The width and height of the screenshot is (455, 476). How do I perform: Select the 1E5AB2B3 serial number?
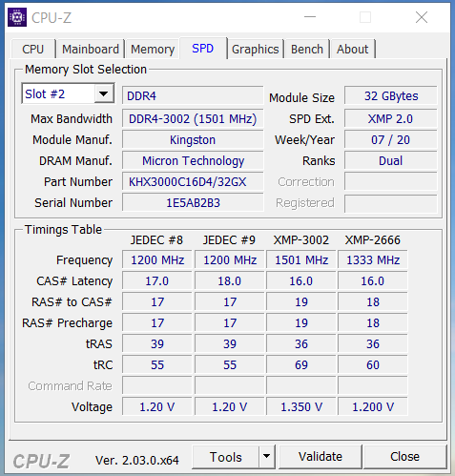pos(193,202)
